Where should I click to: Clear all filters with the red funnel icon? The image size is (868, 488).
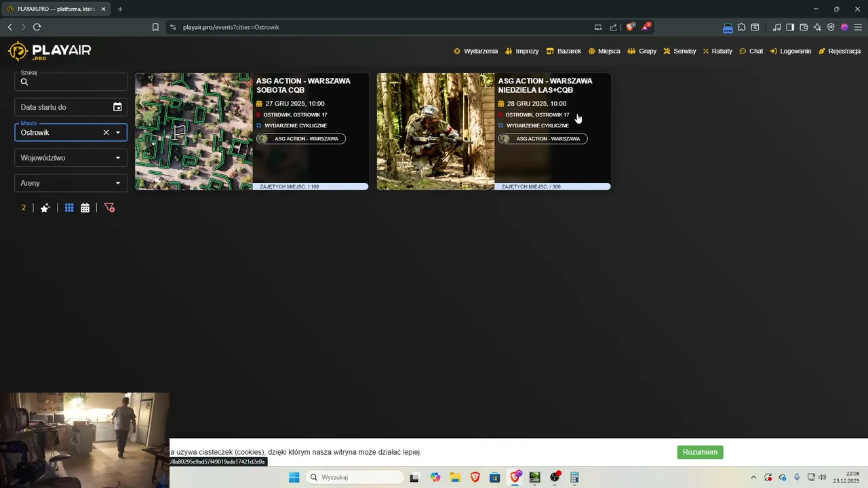[109, 208]
